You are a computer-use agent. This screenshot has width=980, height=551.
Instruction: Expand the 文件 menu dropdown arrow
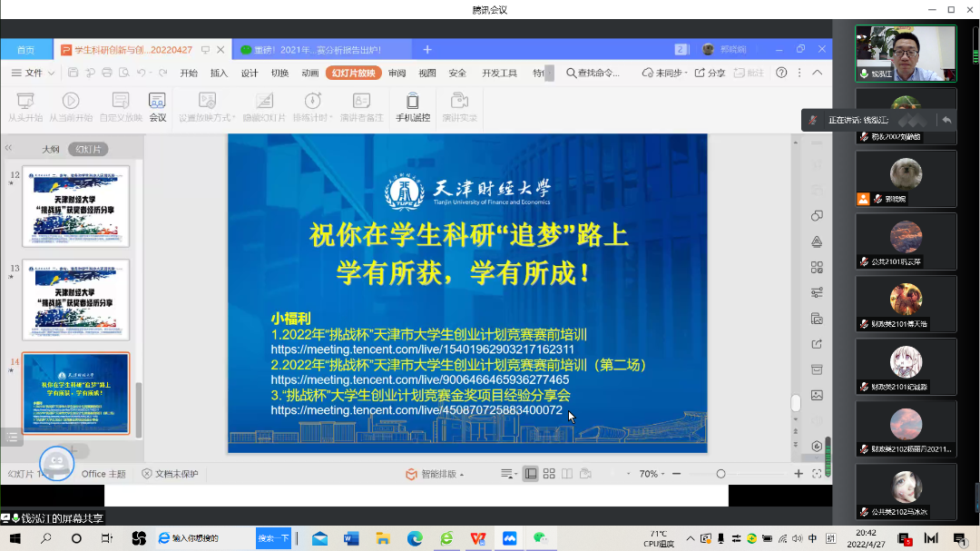coord(49,72)
